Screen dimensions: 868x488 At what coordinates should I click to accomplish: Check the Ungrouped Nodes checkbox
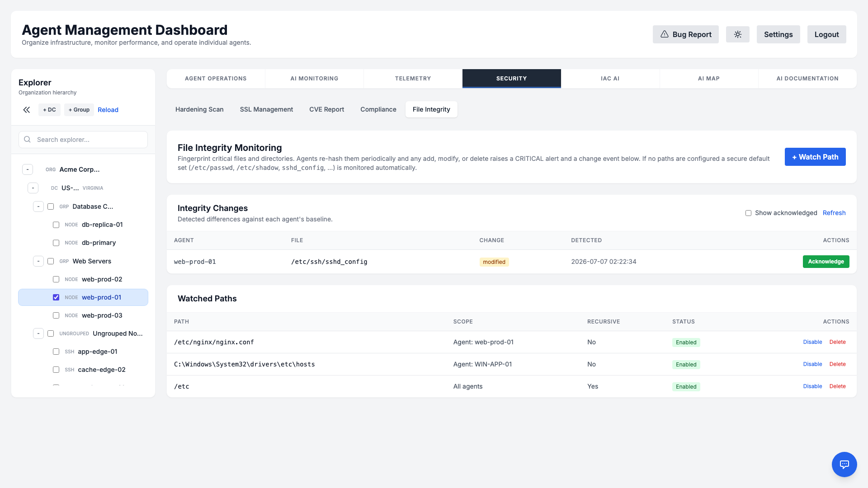click(x=51, y=333)
